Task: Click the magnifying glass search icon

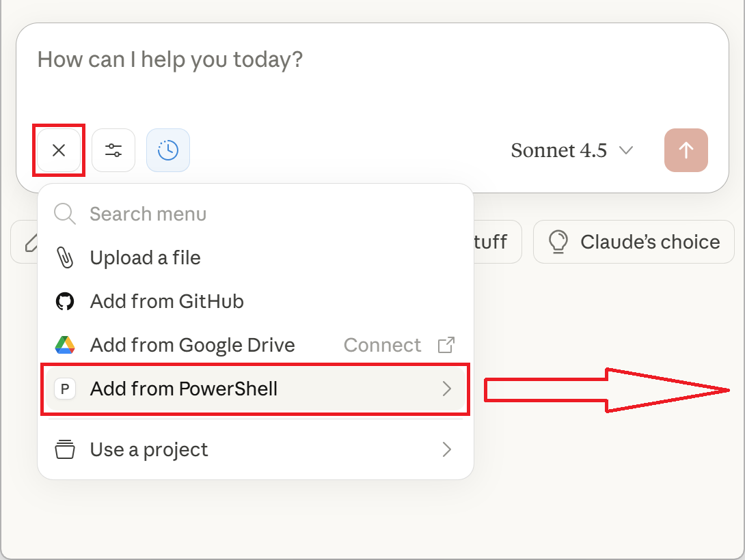Action: [64, 214]
